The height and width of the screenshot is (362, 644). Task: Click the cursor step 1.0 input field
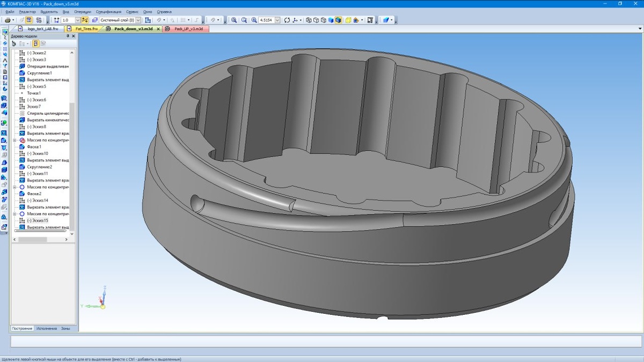click(x=68, y=20)
